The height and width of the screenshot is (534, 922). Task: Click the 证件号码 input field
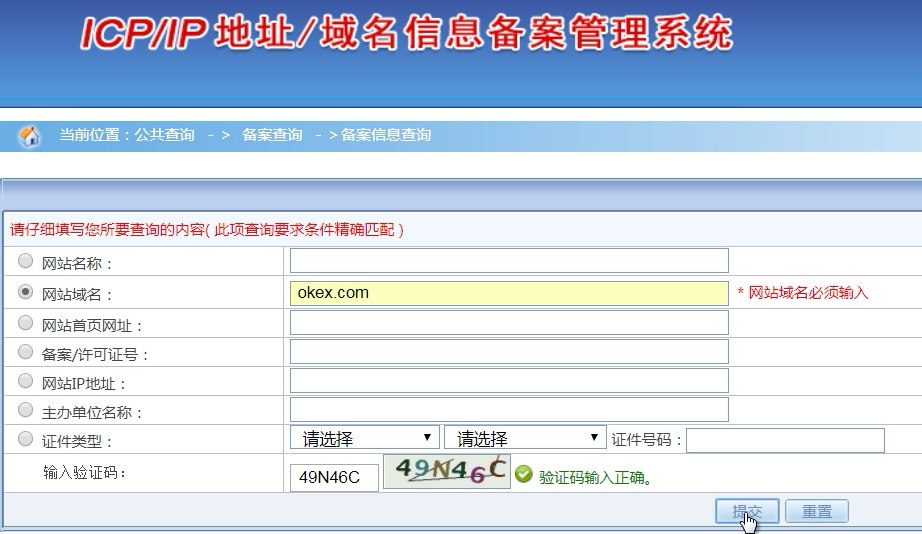click(785, 440)
